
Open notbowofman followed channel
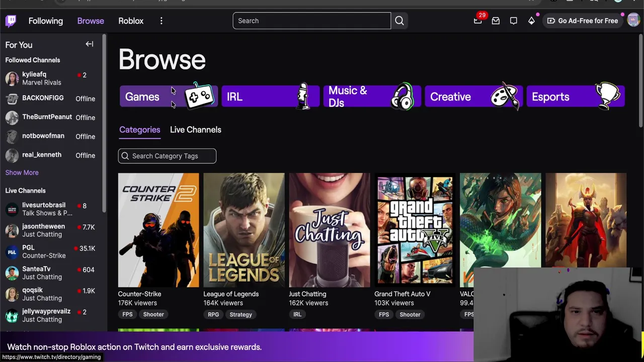pos(50,136)
